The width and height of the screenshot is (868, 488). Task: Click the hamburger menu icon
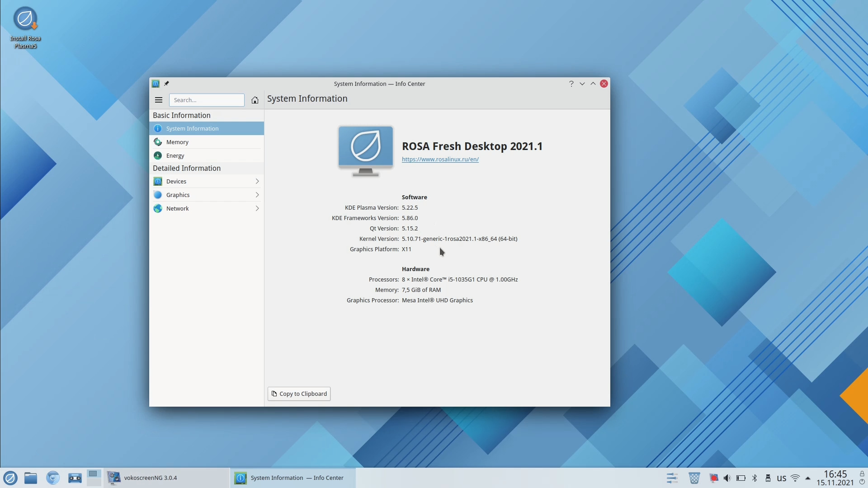[159, 99]
